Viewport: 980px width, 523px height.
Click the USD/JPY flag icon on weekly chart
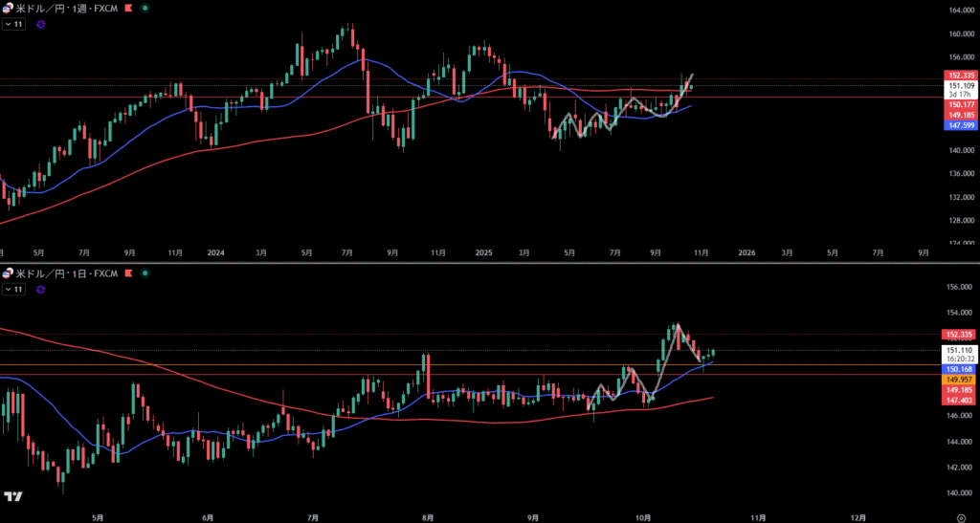click(x=8, y=8)
